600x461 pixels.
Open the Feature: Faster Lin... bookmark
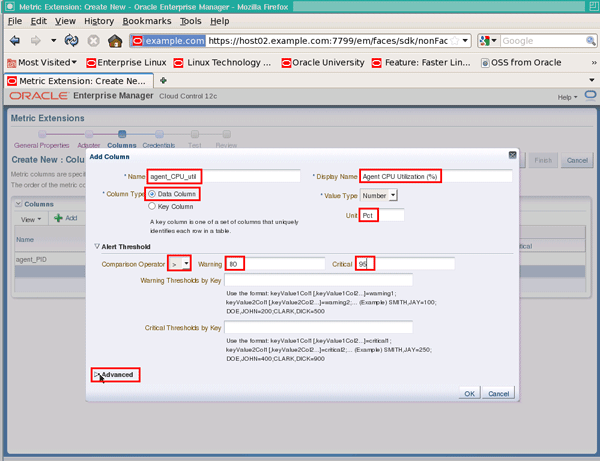click(x=421, y=62)
